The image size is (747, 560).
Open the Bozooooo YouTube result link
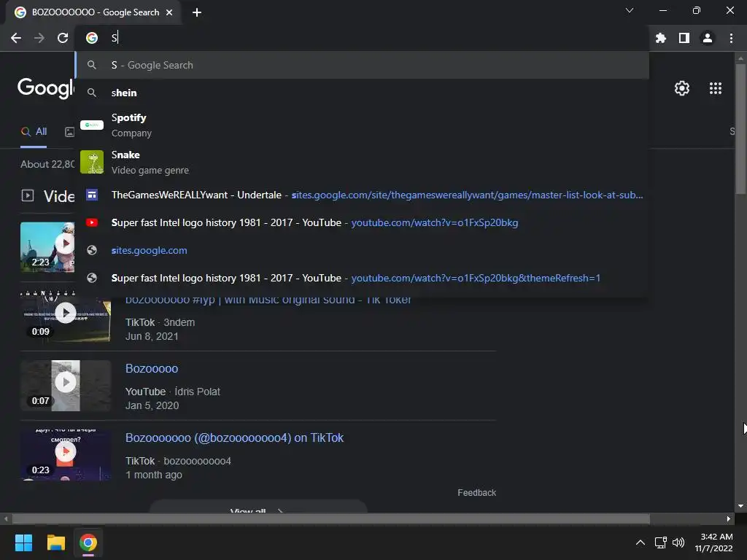pyautogui.click(x=152, y=368)
